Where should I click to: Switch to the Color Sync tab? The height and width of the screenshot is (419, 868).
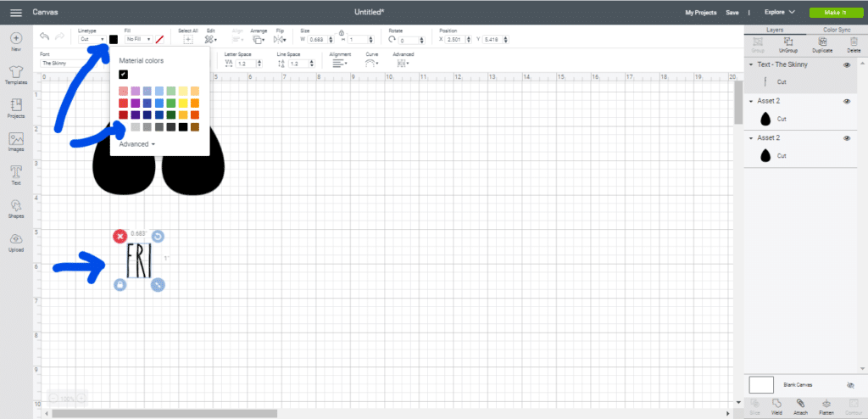[x=837, y=30]
